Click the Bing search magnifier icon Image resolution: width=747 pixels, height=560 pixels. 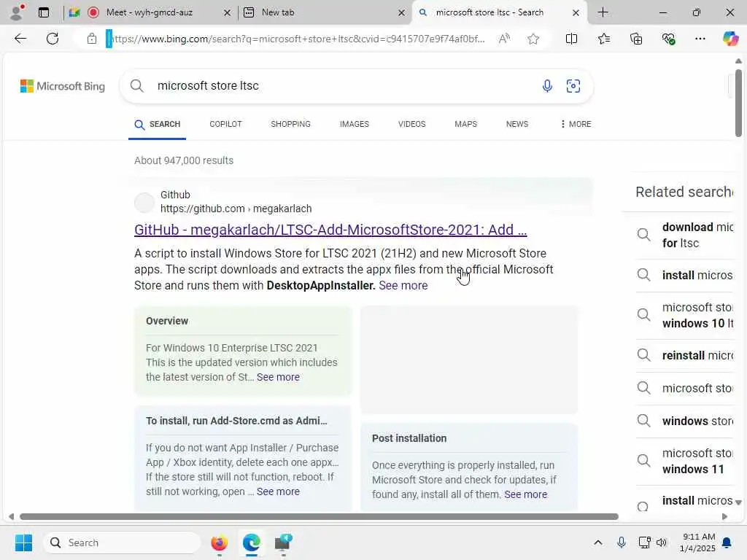pyautogui.click(x=136, y=86)
